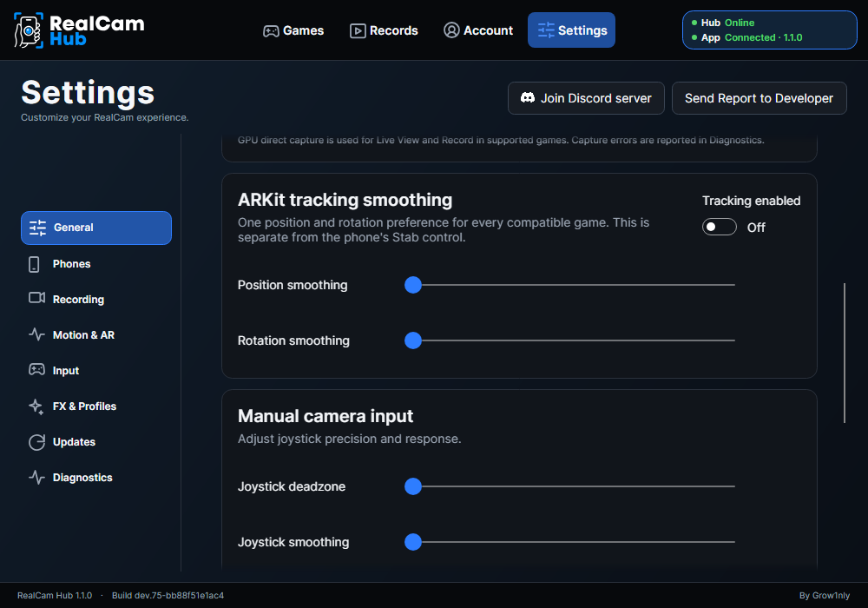Select General in the settings sidebar
868x608 pixels.
click(x=96, y=228)
